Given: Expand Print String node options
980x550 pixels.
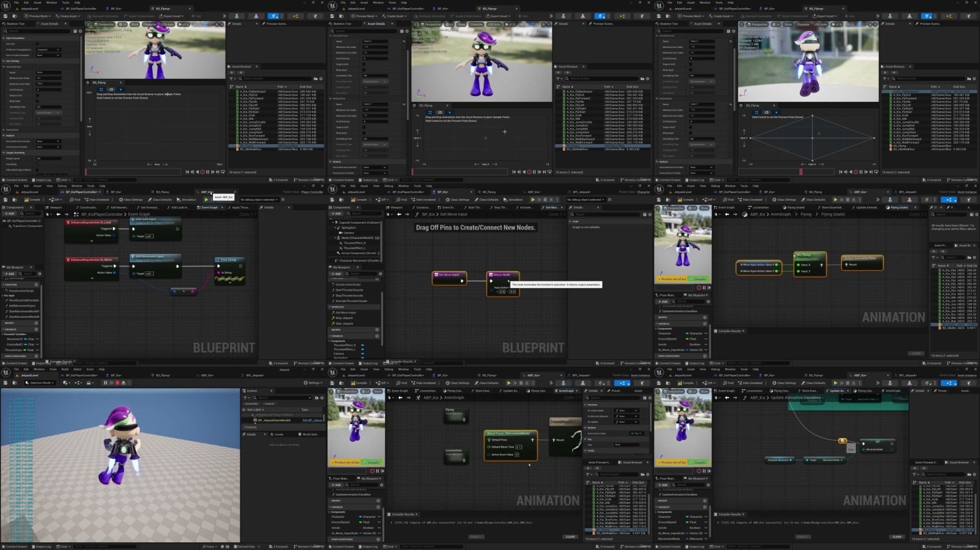Looking at the screenshot, I should pos(229,284).
